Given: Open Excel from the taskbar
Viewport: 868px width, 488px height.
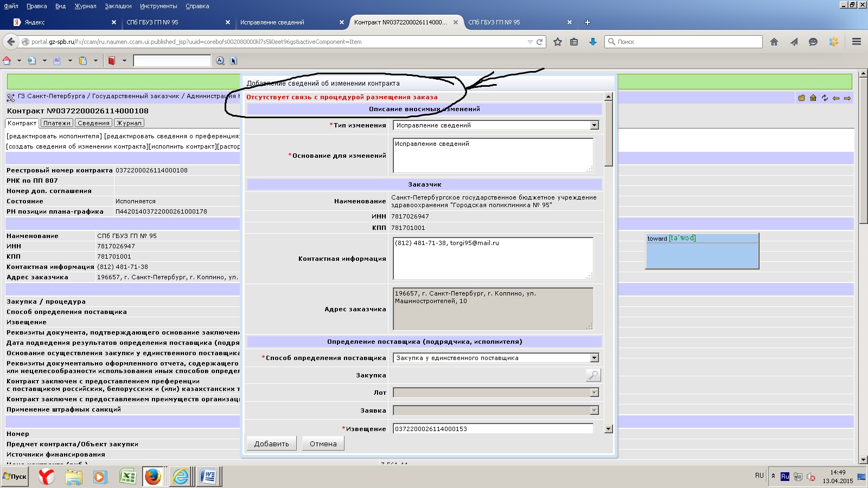Looking at the screenshot, I should click(x=127, y=477).
